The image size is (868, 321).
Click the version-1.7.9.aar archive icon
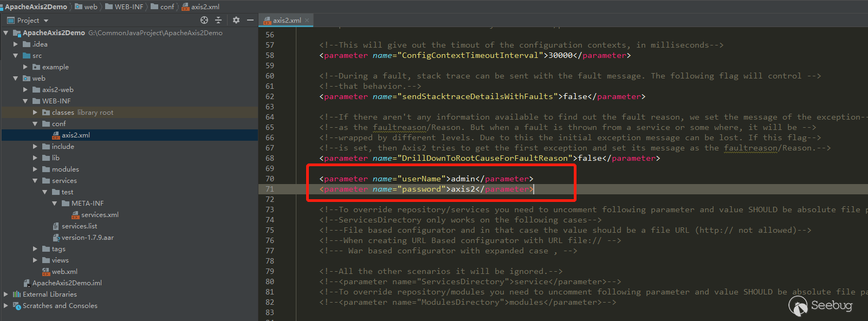click(56, 238)
